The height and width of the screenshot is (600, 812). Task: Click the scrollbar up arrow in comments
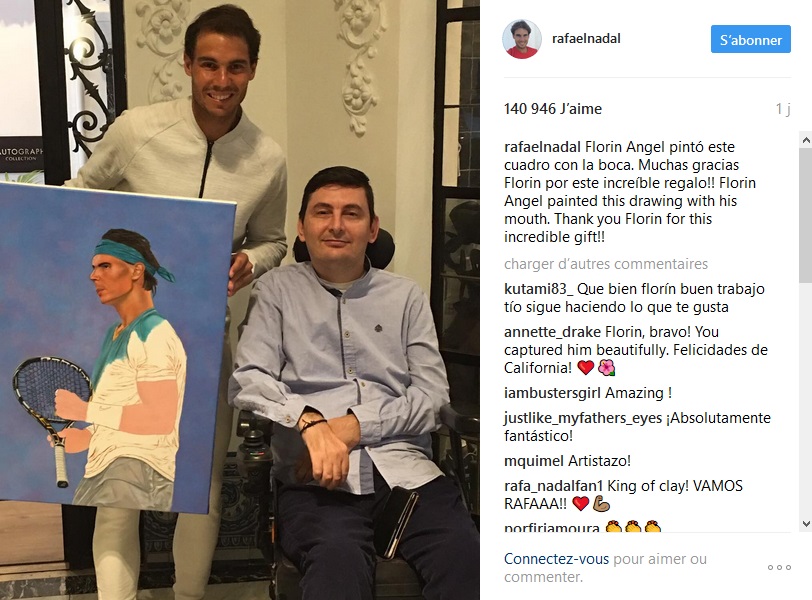tap(806, 140)
